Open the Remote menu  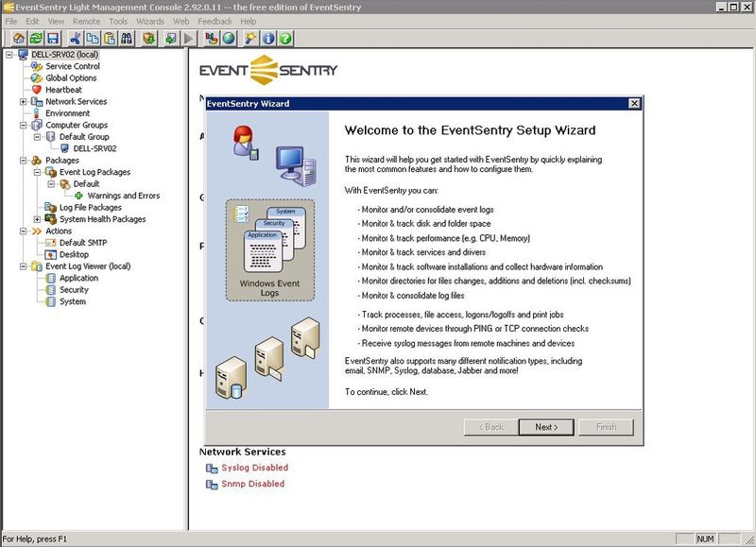pos(86,21)
